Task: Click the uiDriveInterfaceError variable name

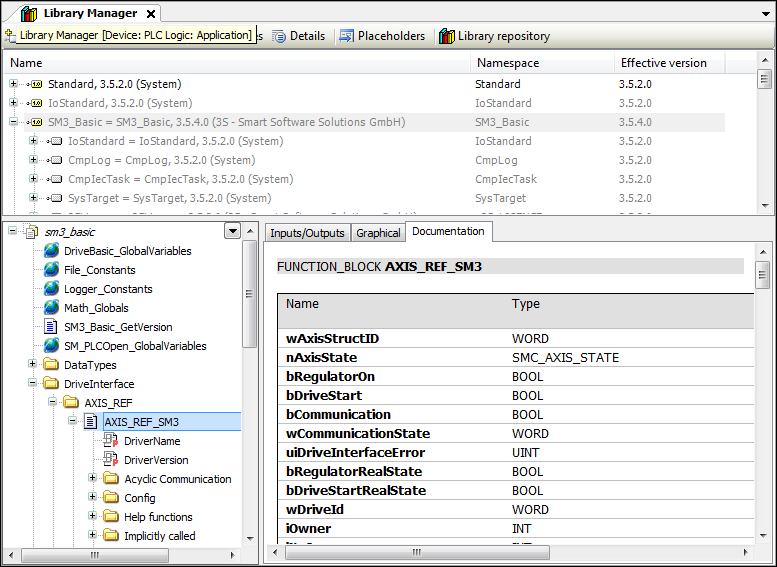Action: 355,453
